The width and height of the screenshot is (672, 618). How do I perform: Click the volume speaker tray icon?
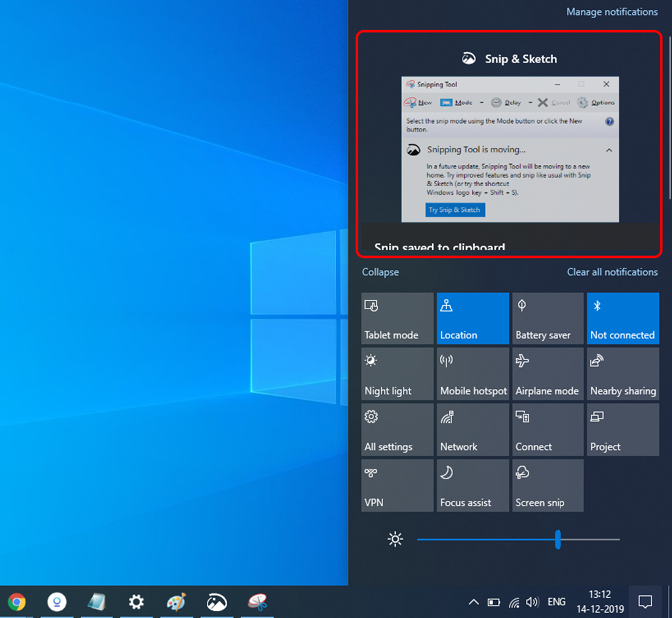click(532, 603)
